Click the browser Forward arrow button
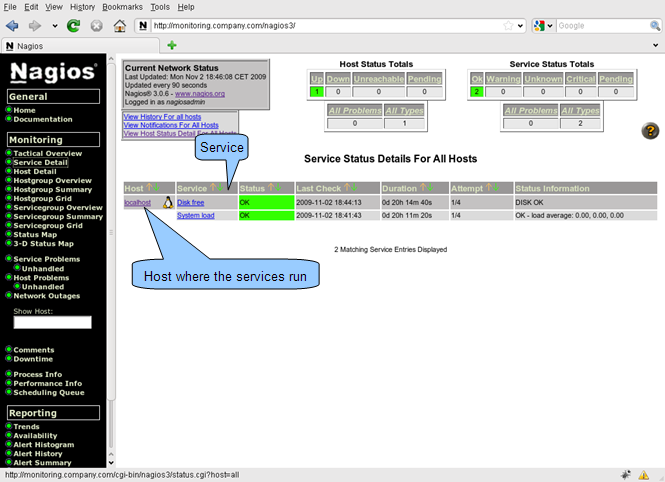Image resolution: width=665 pixels, height=482 pixels. coord(35,26)
